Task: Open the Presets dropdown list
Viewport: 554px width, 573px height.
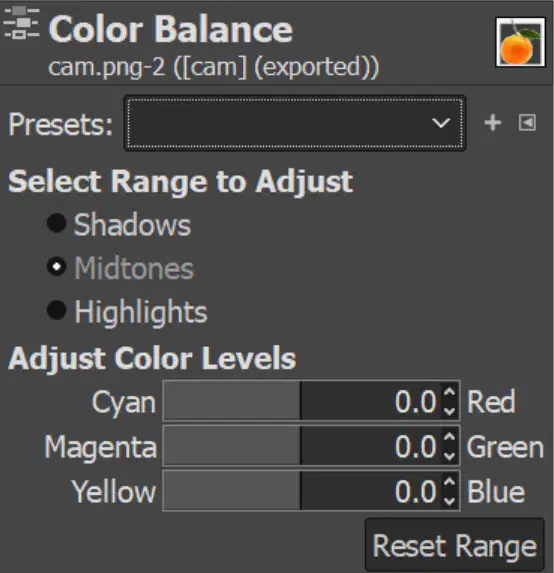Action: point(295,123)
